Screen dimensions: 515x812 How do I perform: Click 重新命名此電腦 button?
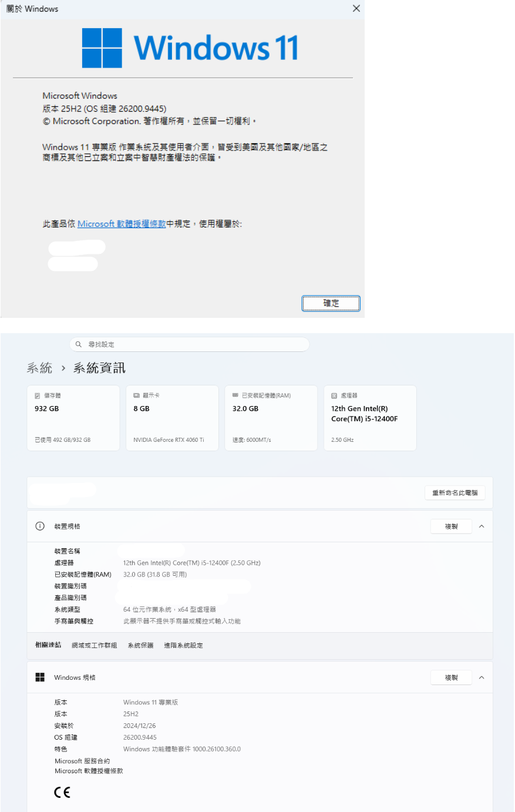[x=455, y=493]
